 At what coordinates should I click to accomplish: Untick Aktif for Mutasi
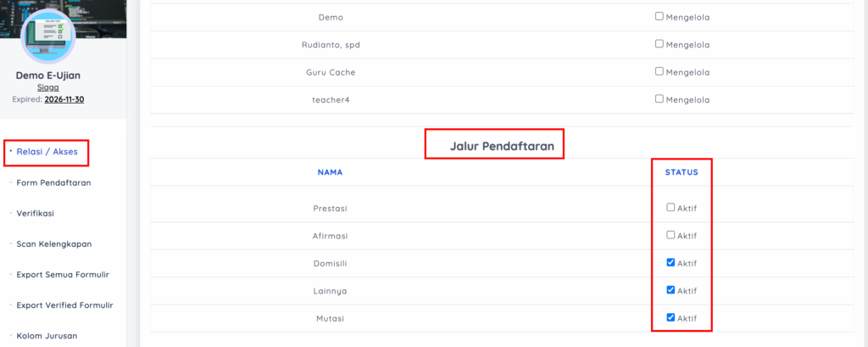(x=670, y=317)
